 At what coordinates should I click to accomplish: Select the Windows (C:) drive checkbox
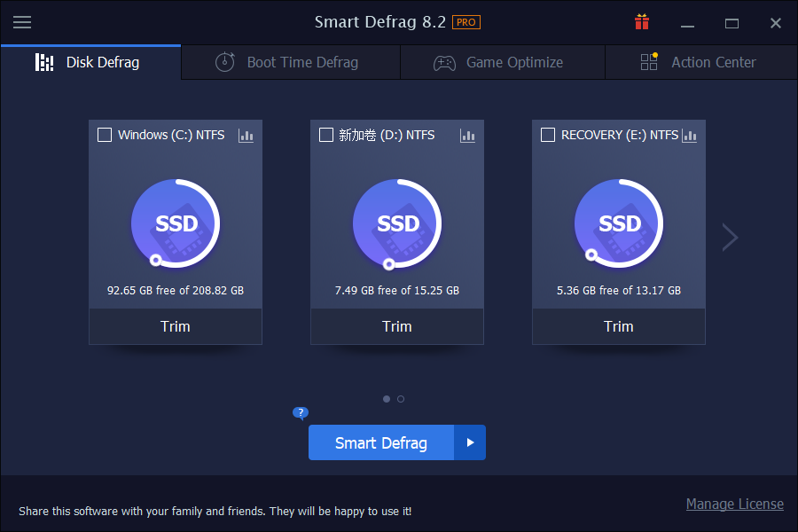[105, 135]
